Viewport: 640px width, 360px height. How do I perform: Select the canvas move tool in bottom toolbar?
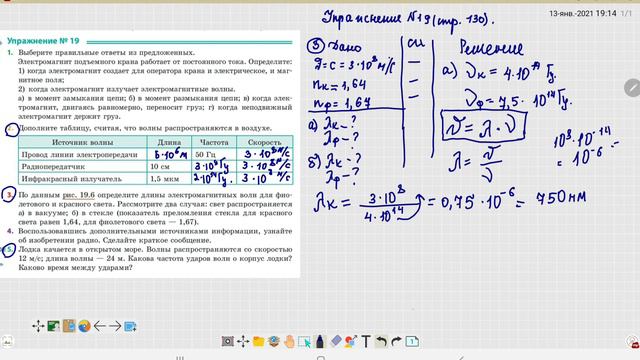click(x=243, y=341)
